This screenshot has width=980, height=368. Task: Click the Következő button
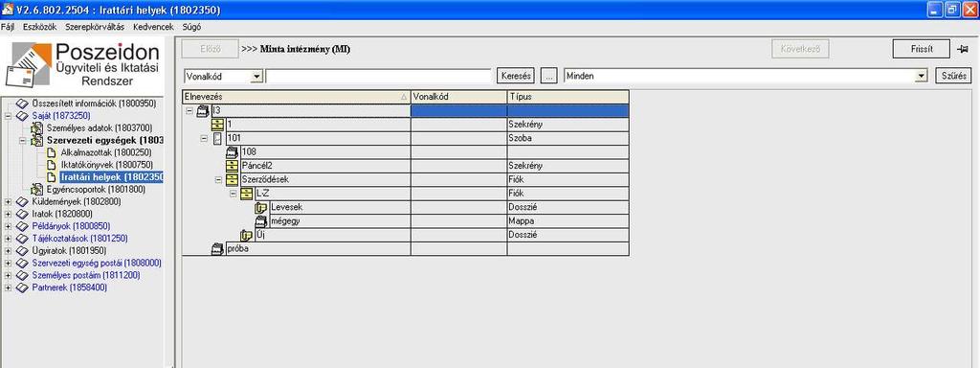point(801,50)
